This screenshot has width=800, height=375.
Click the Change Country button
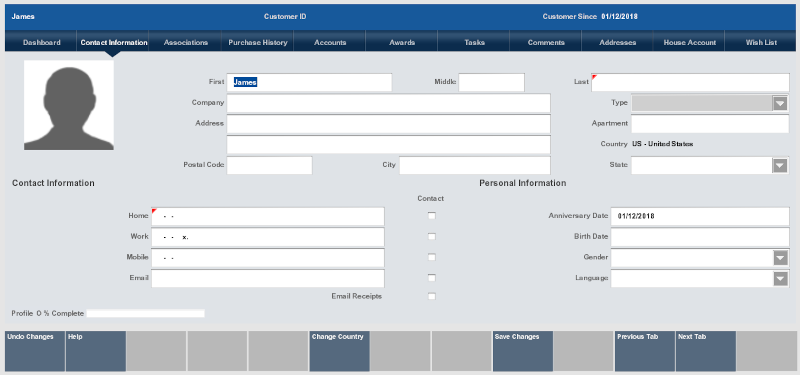(x=340, y=351)
